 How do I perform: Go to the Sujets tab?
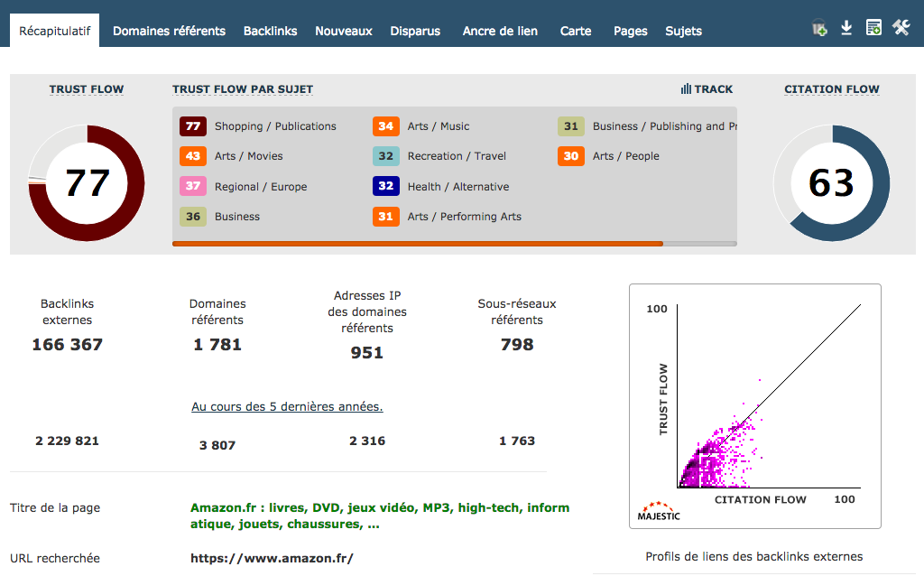[x=684, y=32]
